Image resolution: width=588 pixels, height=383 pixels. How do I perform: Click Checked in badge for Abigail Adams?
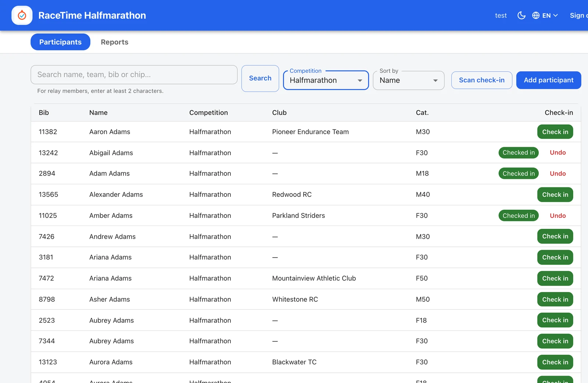[x=519, y=153]
